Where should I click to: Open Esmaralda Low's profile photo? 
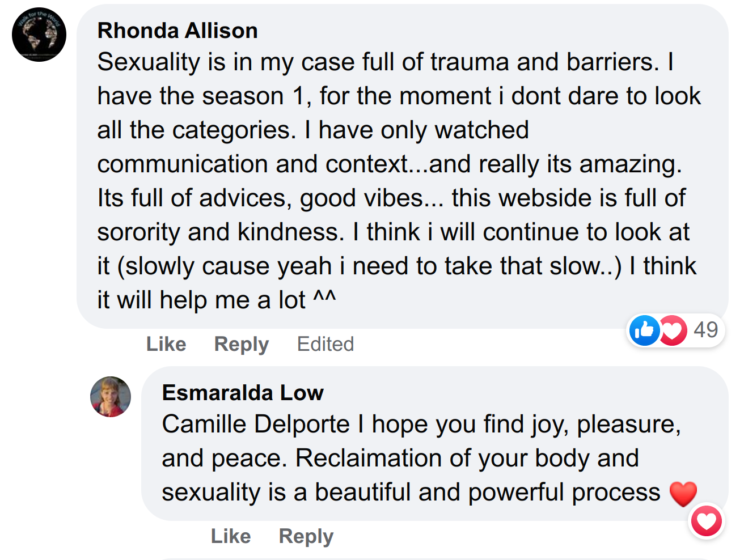pos(111,397)
